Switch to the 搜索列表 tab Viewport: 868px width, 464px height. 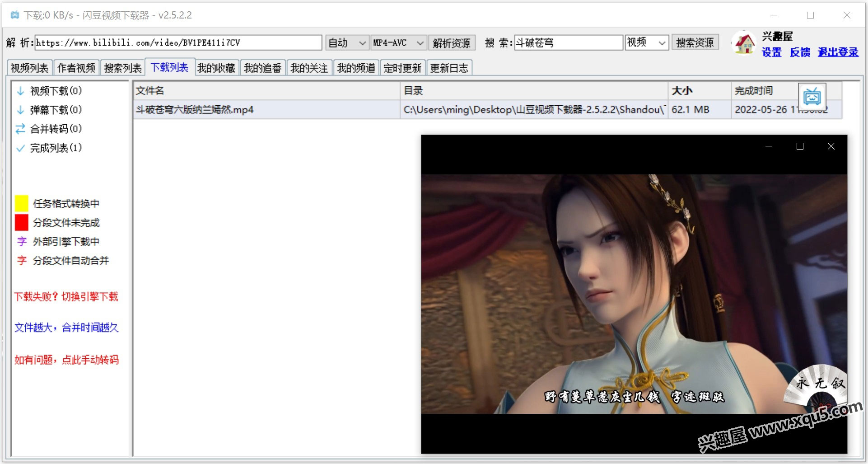pyautogui.click(x=123, y=68)
